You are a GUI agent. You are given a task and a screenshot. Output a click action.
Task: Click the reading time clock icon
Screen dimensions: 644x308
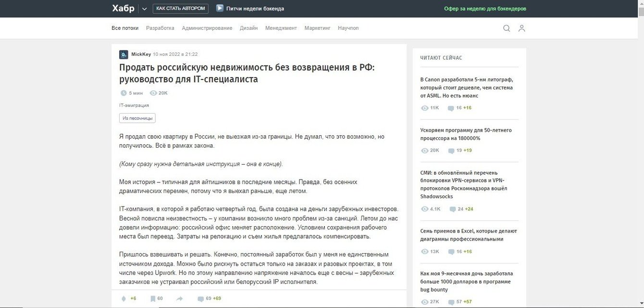coord(123,93)
